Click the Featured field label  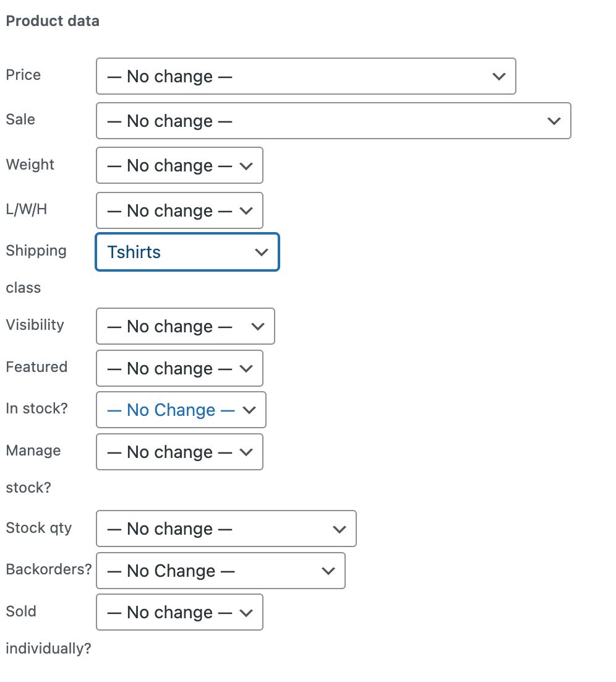click(36, 367)
